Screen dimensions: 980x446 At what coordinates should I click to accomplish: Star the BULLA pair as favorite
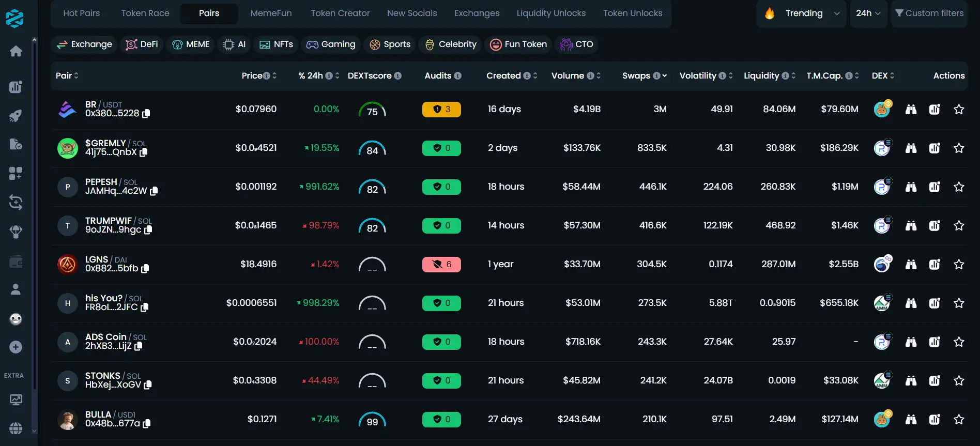pyautogui.click(x=959, y=420)
